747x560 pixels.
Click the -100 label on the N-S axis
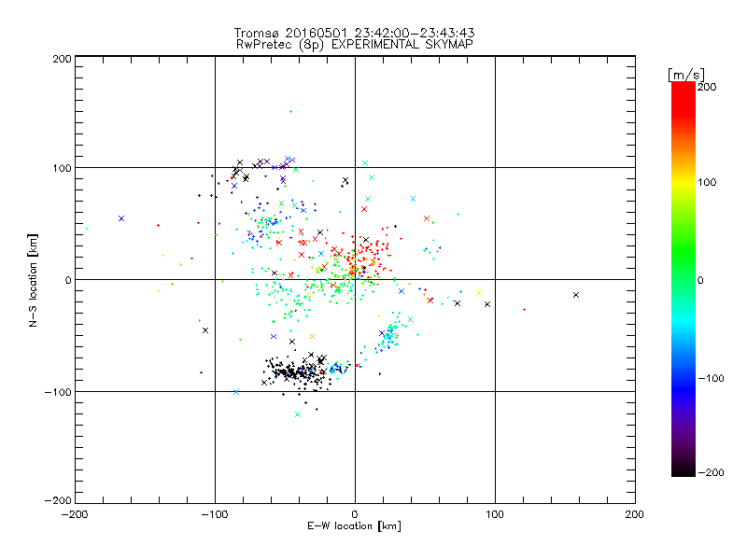click(58, 392)
